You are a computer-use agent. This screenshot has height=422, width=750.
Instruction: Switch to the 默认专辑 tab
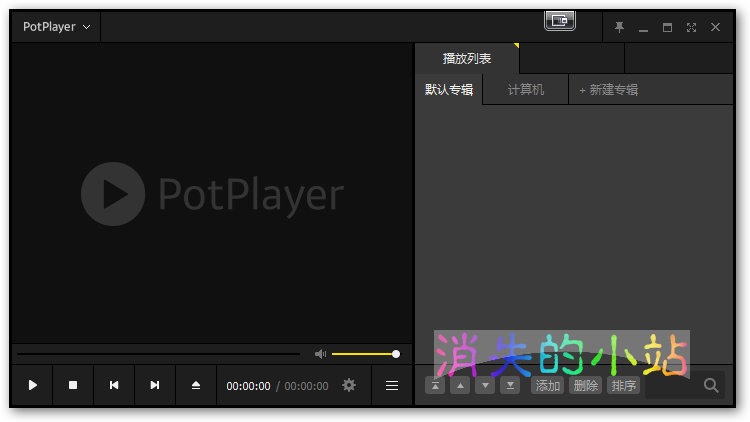coord(449,89)
